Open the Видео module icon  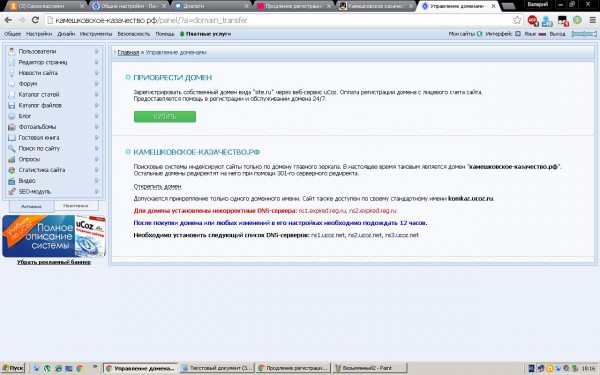[12, 181]
